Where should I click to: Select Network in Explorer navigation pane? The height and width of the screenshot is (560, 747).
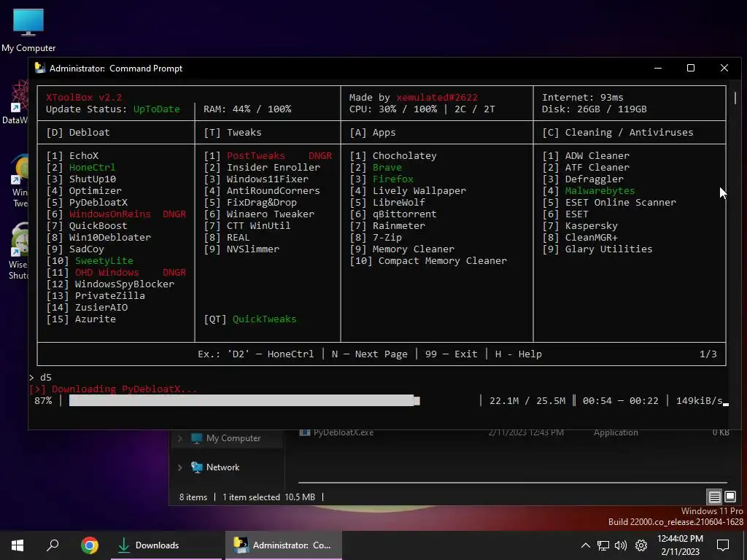point(222,467)
